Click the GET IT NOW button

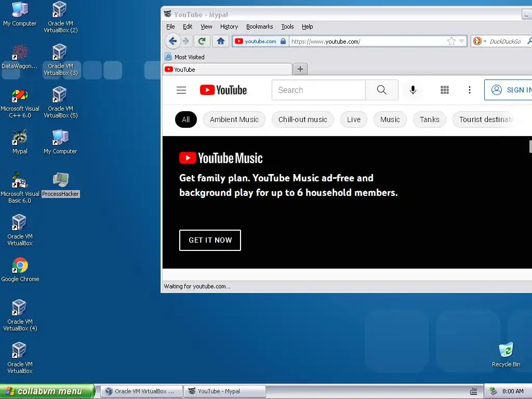pyautogui.click(x=210, y=240)
